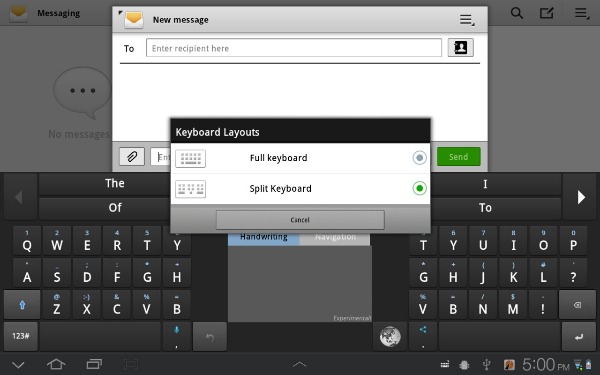Tap the handwriting input area

pos(300,284)
